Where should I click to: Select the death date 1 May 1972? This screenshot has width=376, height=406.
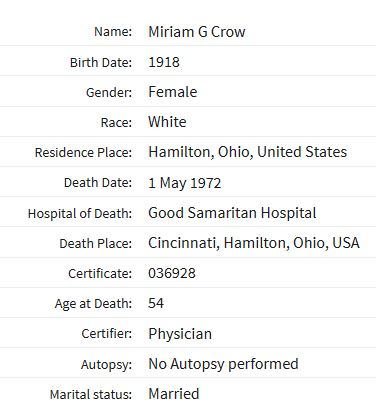tap(185, 183)
